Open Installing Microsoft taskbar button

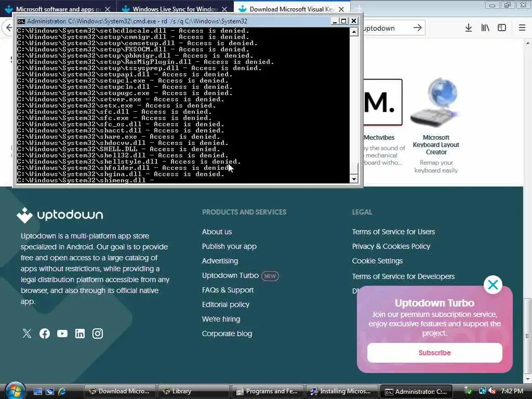(342, 391)
